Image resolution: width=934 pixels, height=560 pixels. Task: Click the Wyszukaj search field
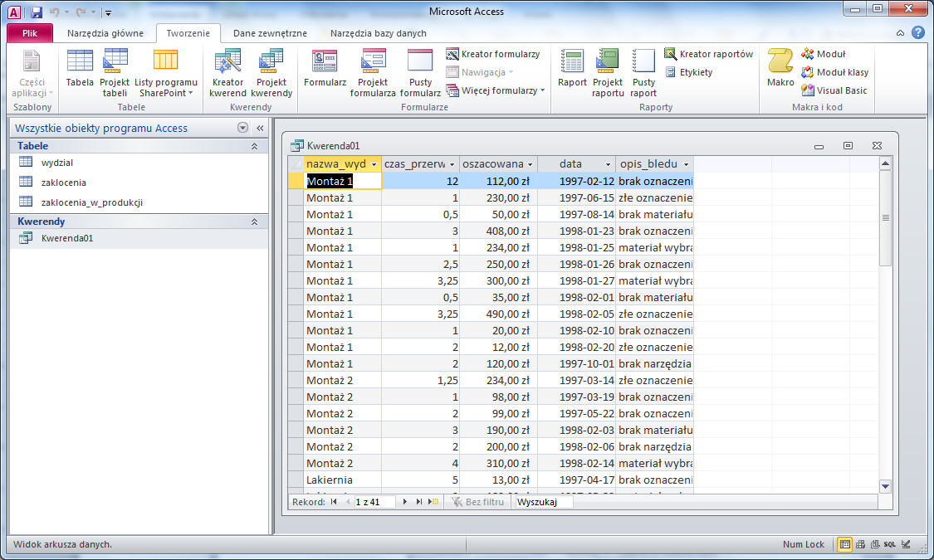pyautogui.click(x=543, y=502)
